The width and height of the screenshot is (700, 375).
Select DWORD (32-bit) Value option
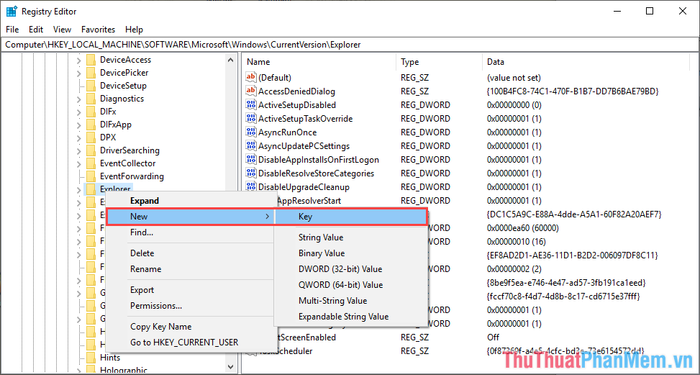pyautogui.click(x=340, y=269)
